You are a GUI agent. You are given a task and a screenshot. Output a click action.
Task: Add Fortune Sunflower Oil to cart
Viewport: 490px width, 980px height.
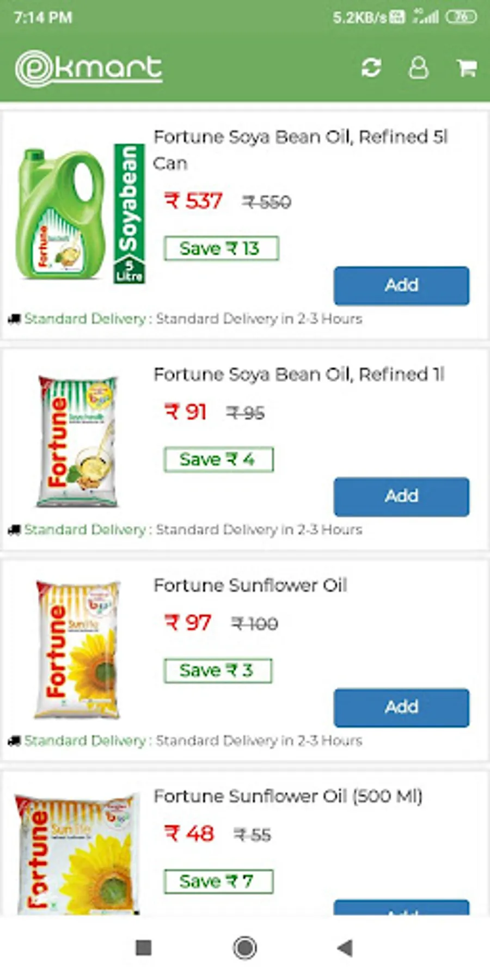pyautogui.click(x=401, y=708)
